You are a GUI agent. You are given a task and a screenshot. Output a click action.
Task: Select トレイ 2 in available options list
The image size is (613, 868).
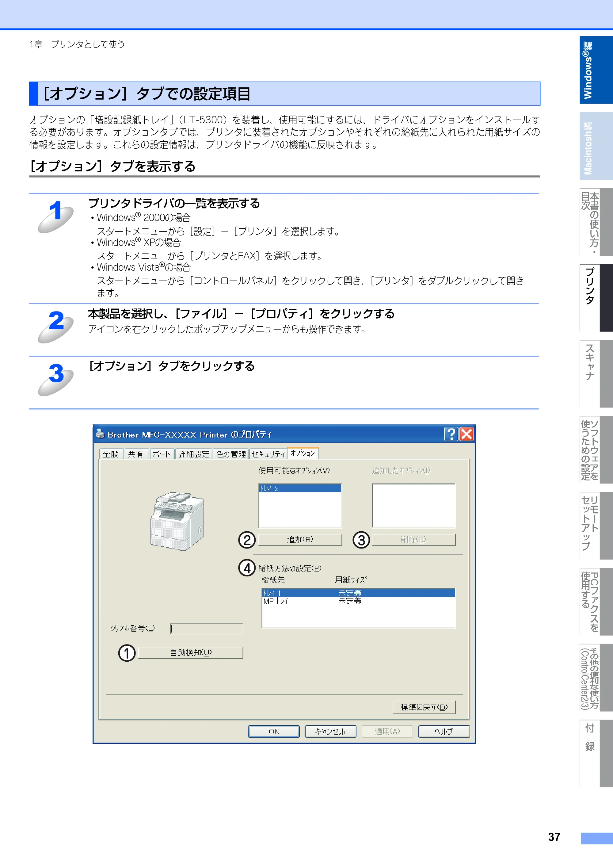coord(300,488)
